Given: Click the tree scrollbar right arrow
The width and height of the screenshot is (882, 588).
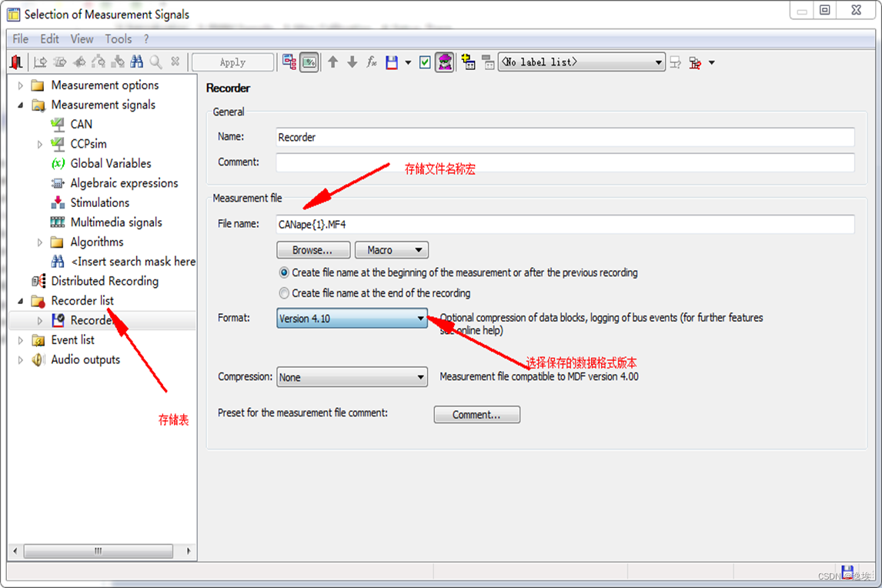Looking at the screenshot, I should [x=189, y=551].
